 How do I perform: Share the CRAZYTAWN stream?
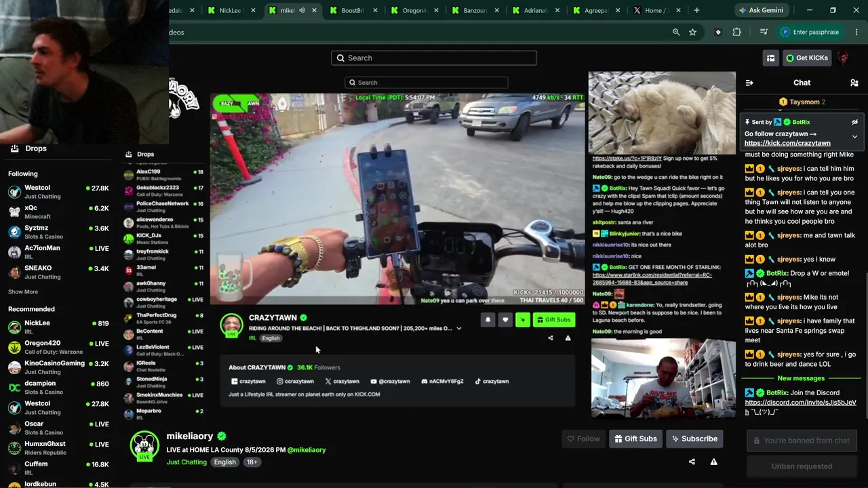[x=551, y=338]
